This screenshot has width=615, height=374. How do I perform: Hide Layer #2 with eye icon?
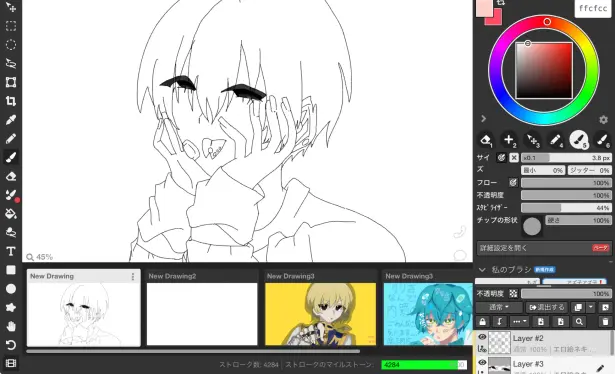(x=482, y=337)
